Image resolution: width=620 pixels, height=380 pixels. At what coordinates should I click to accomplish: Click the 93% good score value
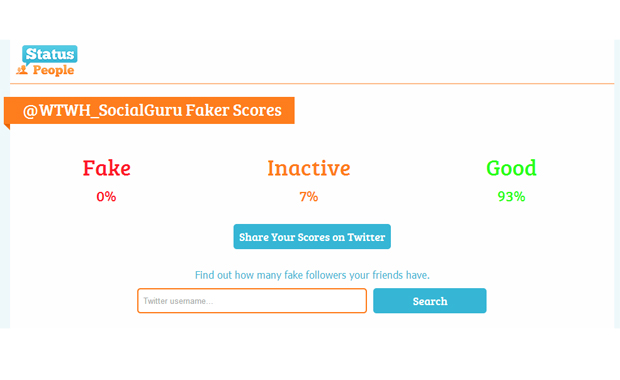pyautogui.click(x=511, y=197)
